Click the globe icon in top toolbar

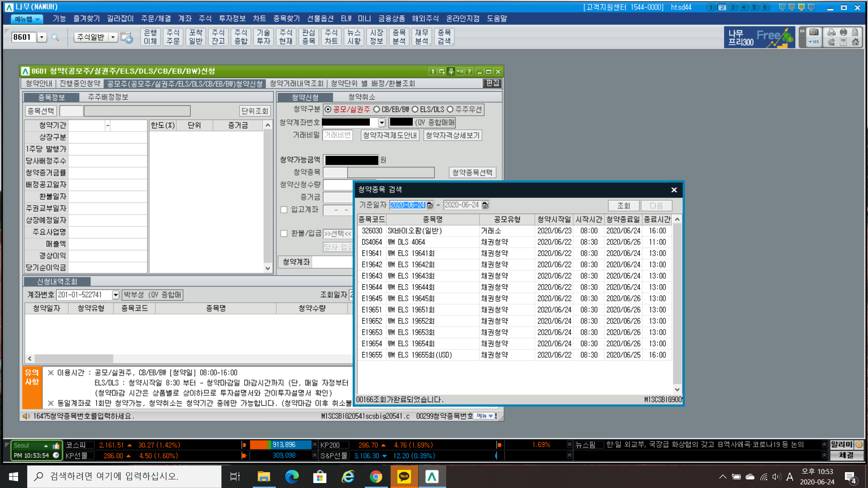click(x=843, y=33)
